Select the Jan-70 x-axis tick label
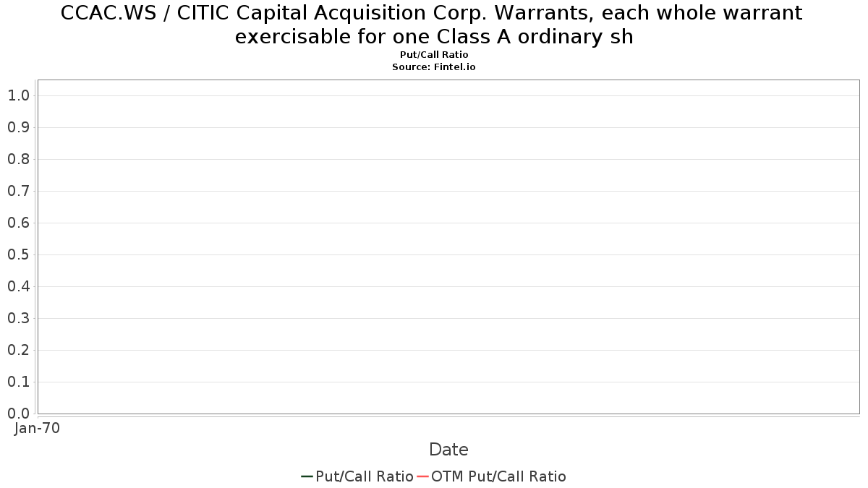 point(38,428)
